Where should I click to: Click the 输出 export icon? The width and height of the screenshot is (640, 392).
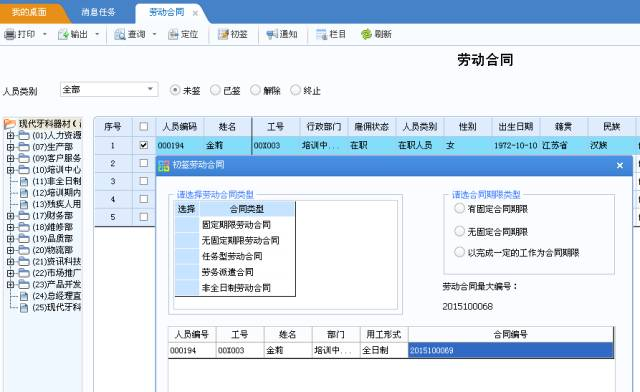click(63, 35)
